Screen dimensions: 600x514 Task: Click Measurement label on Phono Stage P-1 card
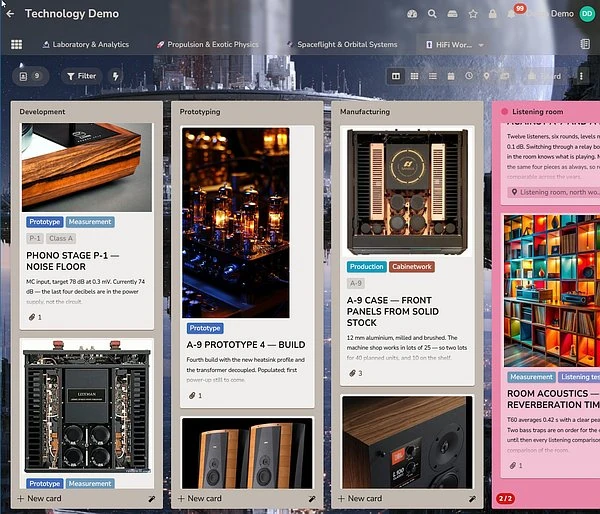click(x=90, y=222)
